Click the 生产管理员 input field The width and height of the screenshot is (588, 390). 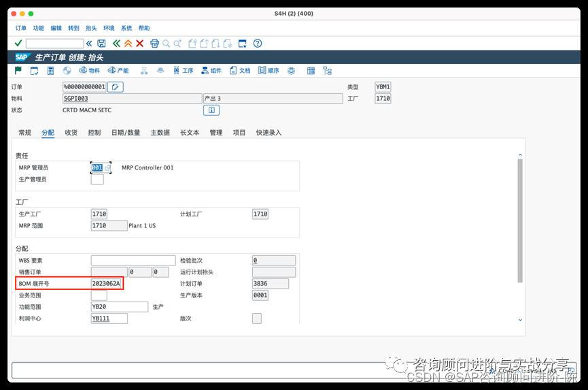[97, 180]
